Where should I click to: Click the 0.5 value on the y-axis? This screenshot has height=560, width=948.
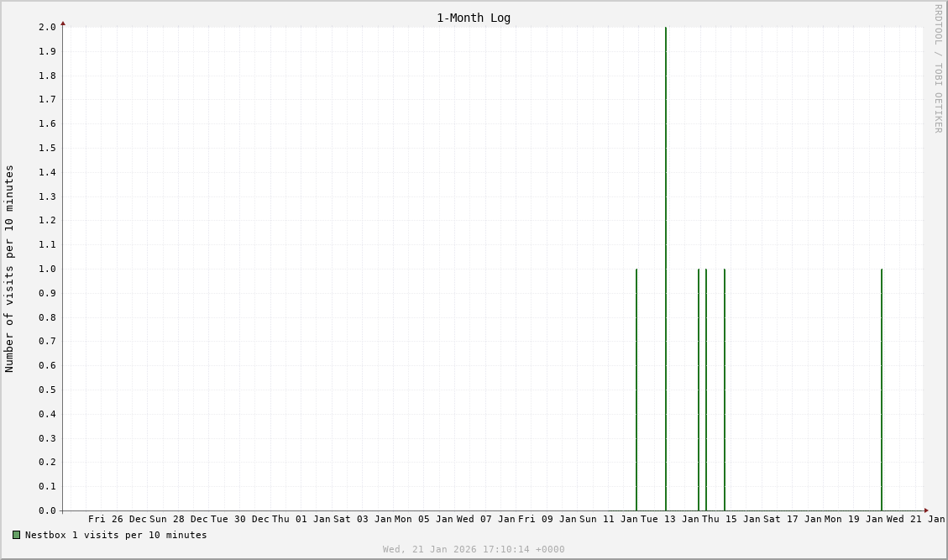coord(47,390)
